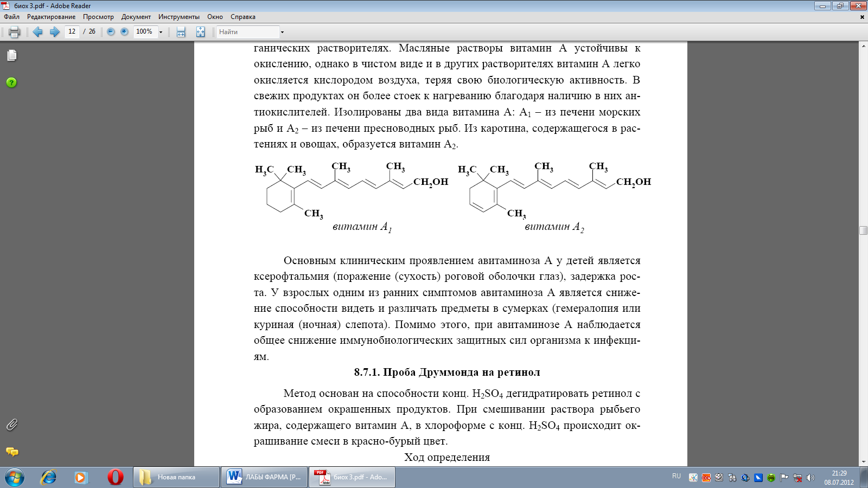Click the heading 8.7.1. Проба Друммонда на ретинол
Image resolution: width=868 pixels, height=488 pixels.
point(447,373)
